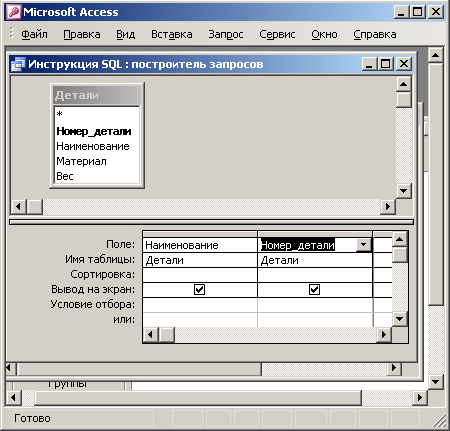Click Access workspace vertical scrollbar down arrow

point(436,382)
